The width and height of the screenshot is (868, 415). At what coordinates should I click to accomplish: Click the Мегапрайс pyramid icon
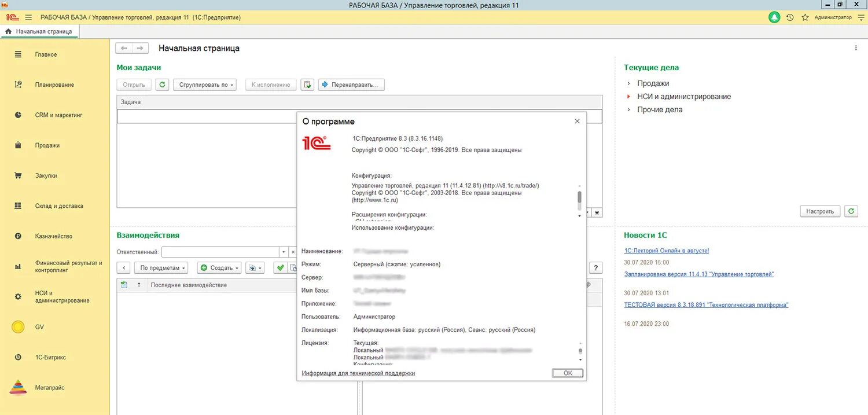(18, 387)
